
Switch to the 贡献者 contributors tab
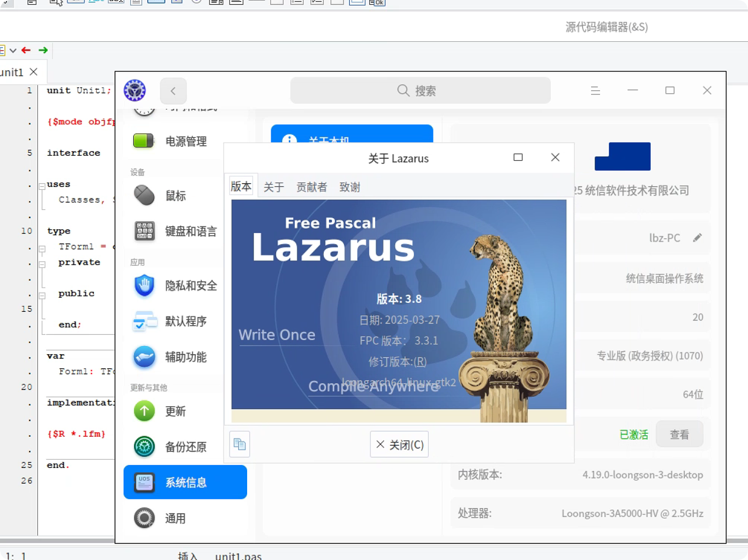click(311, 187)
